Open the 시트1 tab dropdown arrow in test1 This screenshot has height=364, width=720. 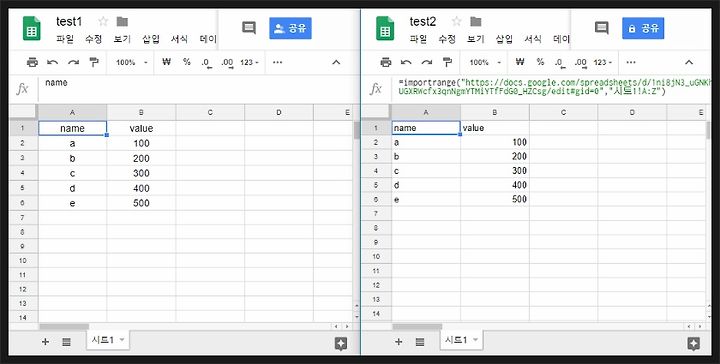tap(122, 340)
